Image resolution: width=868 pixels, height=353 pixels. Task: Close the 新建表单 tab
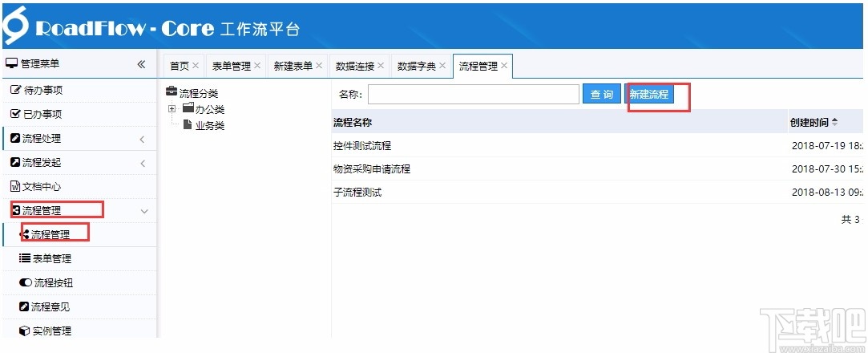pyautogui.click(x=319, y=66)
